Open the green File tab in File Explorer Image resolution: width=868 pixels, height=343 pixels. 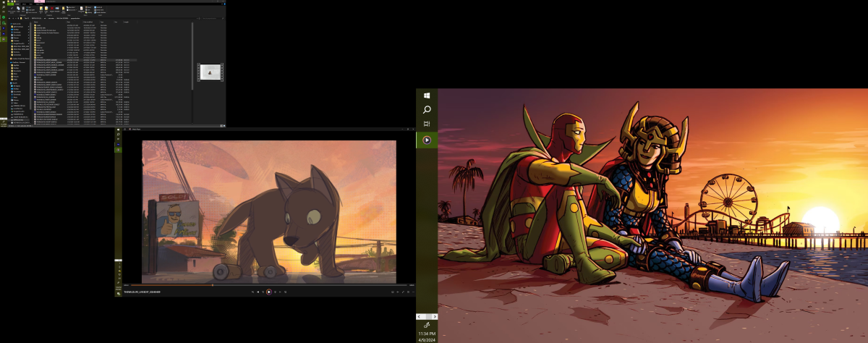pyautogui.click(x=11, y=4)
